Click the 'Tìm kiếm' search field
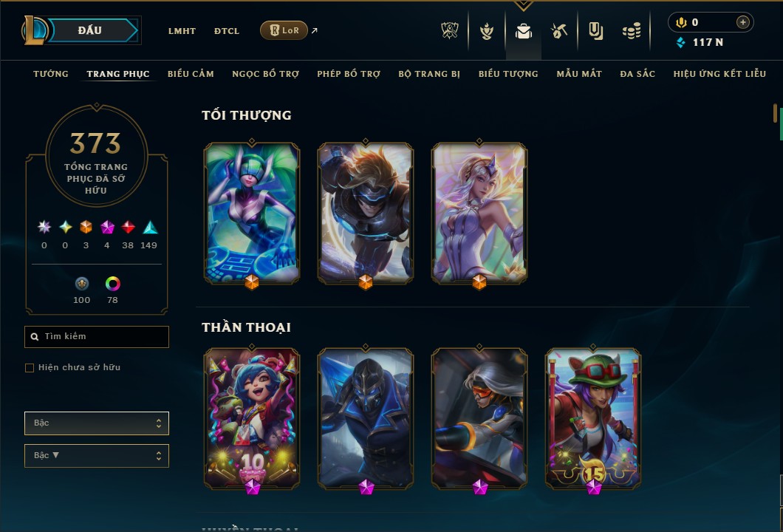This screenshot has height=532, width=783. tap(97, 337)
